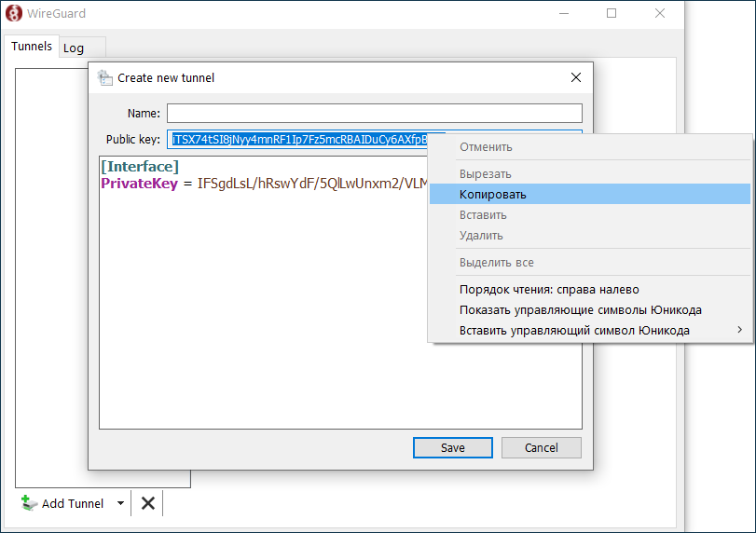Click the Add Tunnel button
Viewport: 756px width, 533px height.
(x=63, y=503)
